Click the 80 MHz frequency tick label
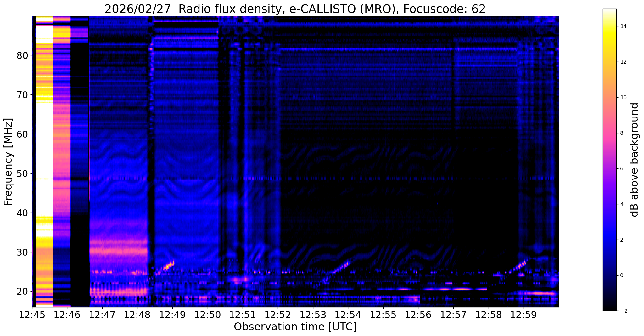 pyautogui.click(x=22, y=55)
